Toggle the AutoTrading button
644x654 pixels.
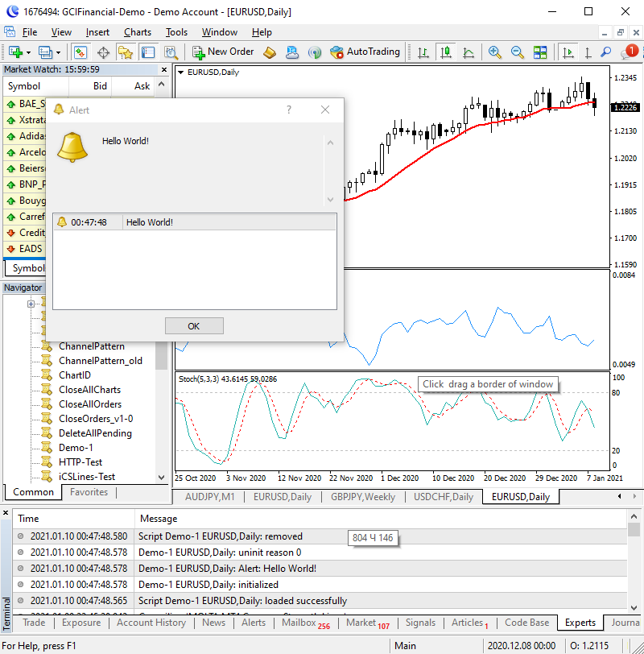(x=365, y=52)
